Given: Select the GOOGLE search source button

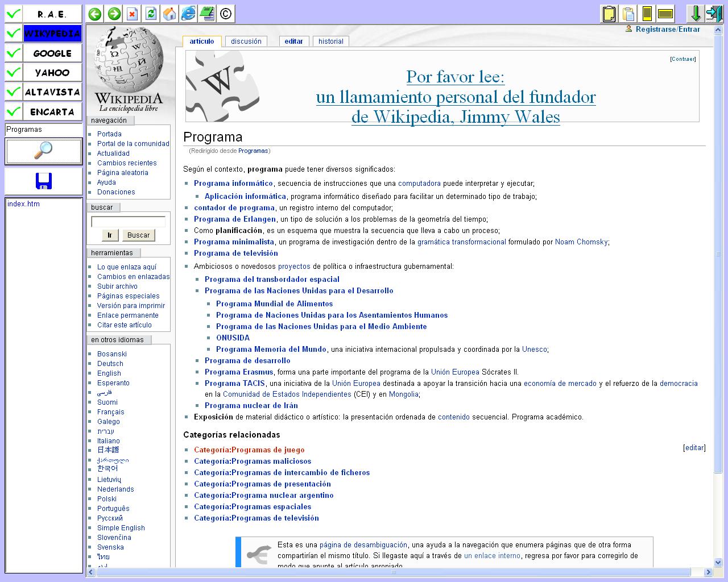Looking at the screenshot, I should [52, 53].
